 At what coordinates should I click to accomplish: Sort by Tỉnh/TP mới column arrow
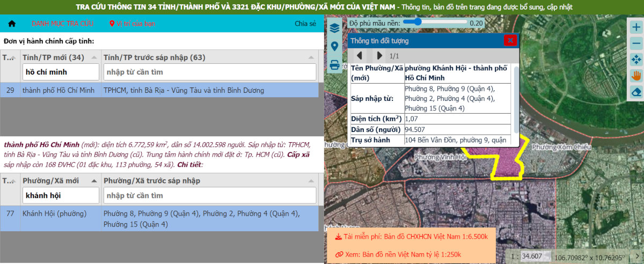pos(94,57)
